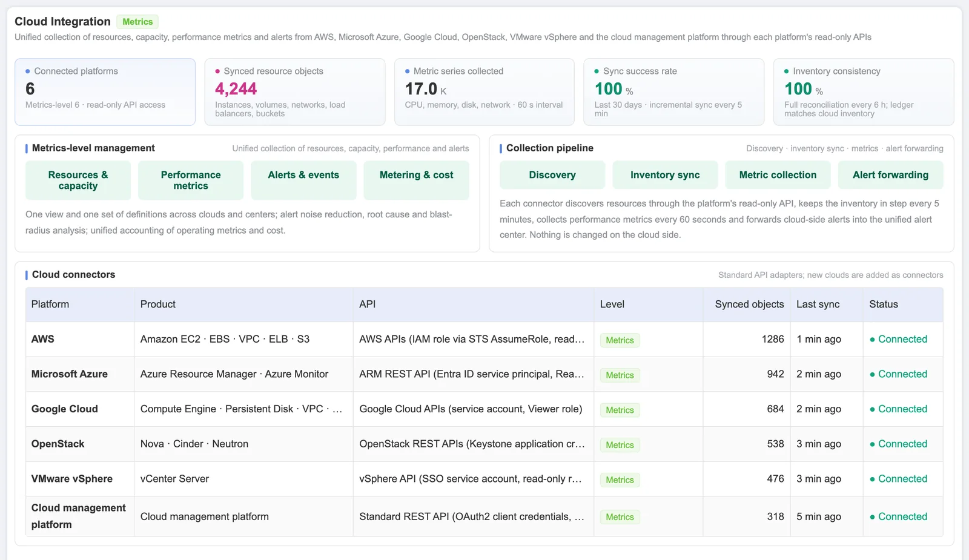Click the Metrics level tag in VMware vSphere row
Image resolution: width=969 pixels, height=560 pixels.
click(x=620, y=480)
